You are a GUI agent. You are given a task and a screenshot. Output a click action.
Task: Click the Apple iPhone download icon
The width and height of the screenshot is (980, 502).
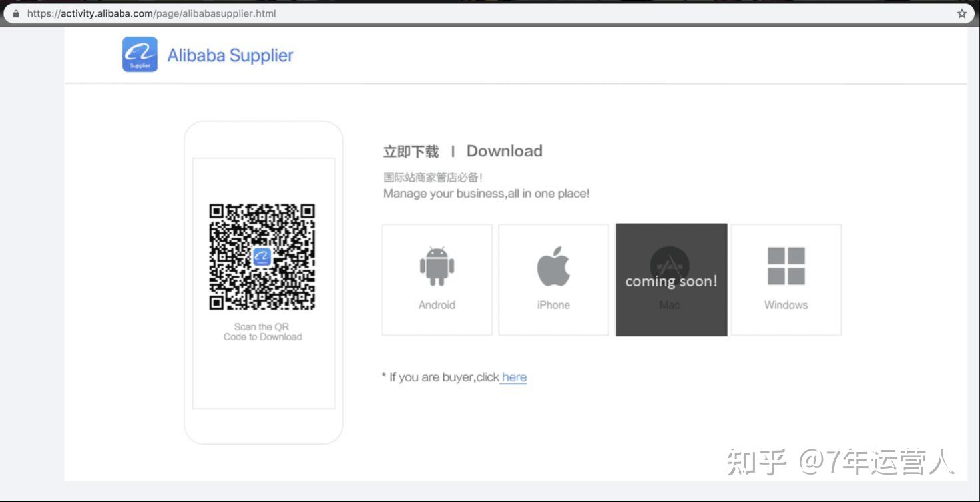(x=553, y=266)
